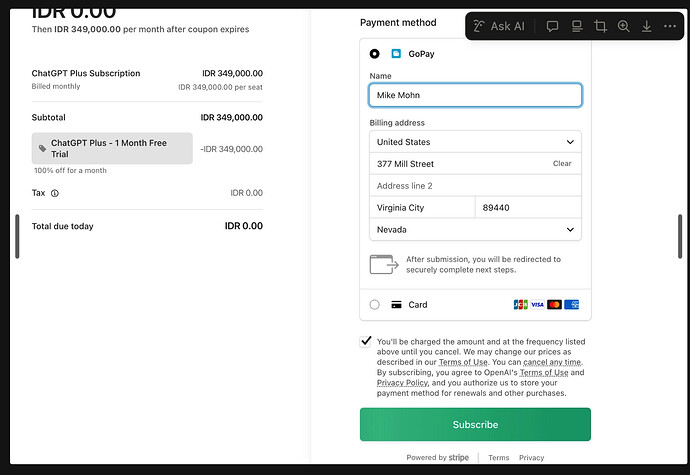This screenshot has height=475, width=690.
Task: Select the GoPay radio button
Action: pyautogui.click(x=374, y=54)
